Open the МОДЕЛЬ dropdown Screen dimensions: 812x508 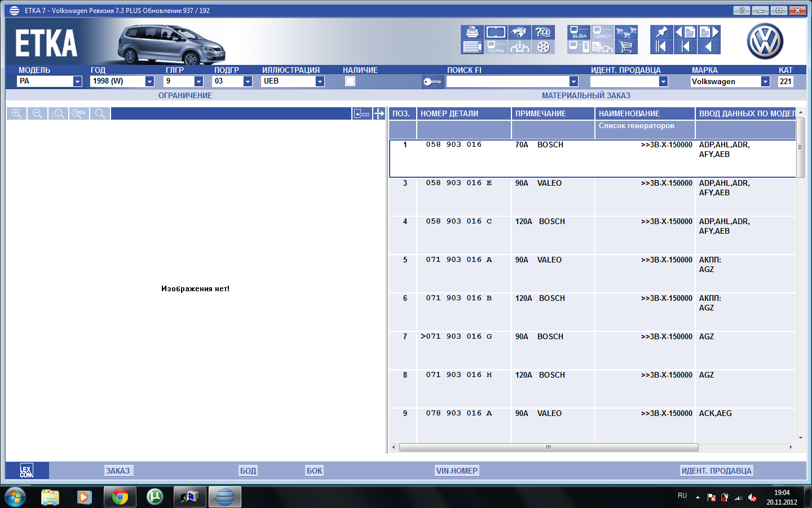pos(77,81)
